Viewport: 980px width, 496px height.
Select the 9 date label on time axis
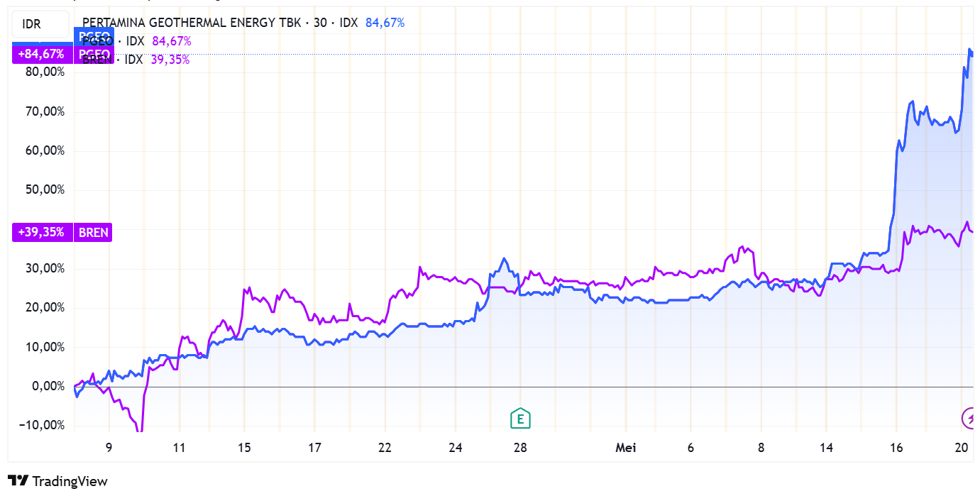coord(109,448)
